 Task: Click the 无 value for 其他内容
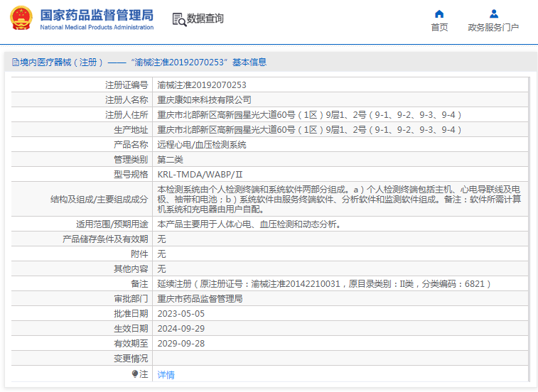pos(161,269)
